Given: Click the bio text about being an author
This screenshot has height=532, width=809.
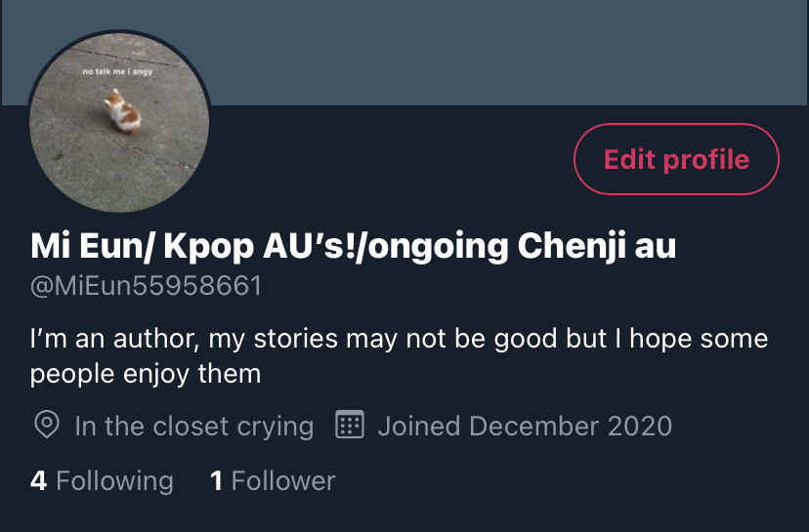Looking at the screenshot, I should click(399, 355).
